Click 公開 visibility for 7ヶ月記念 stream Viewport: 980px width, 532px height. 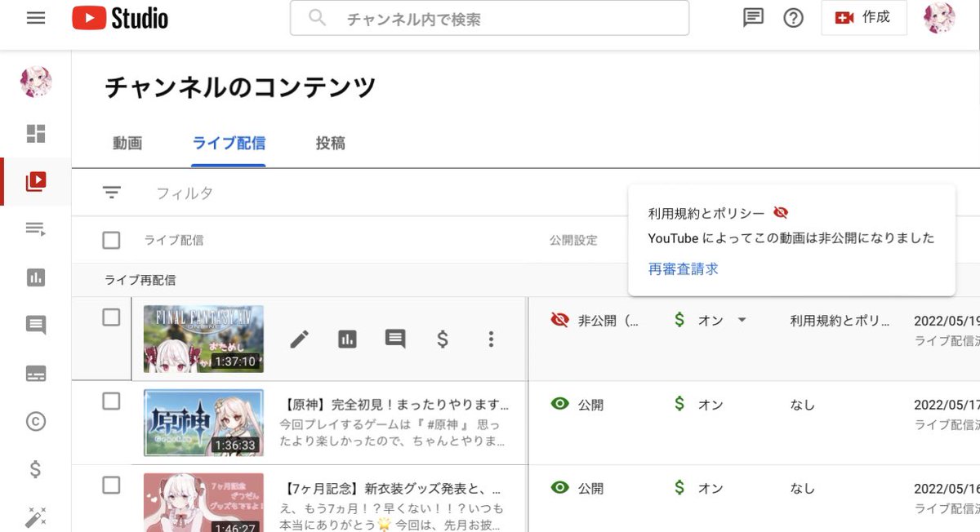pyautogui.click(x=577, y=488)
